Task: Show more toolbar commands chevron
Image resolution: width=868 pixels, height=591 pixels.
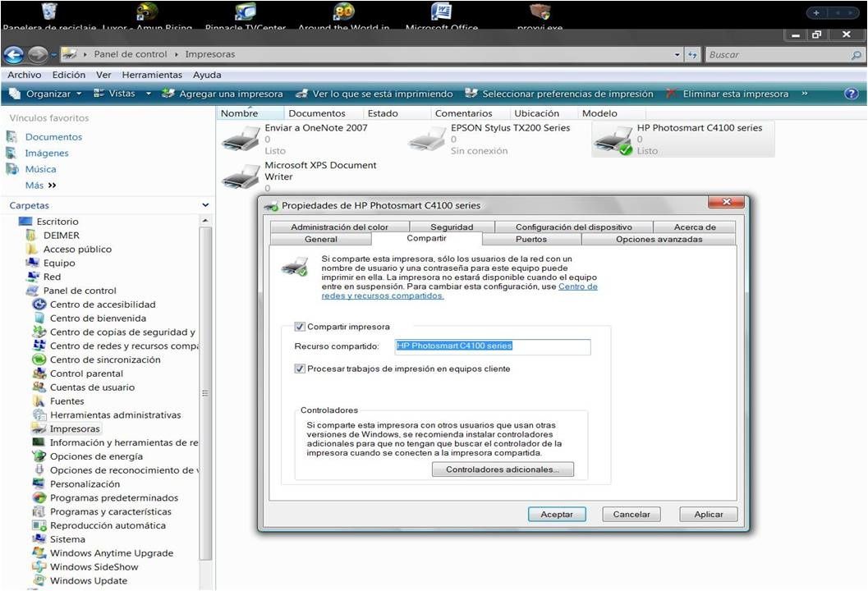Action: point(804,94)
